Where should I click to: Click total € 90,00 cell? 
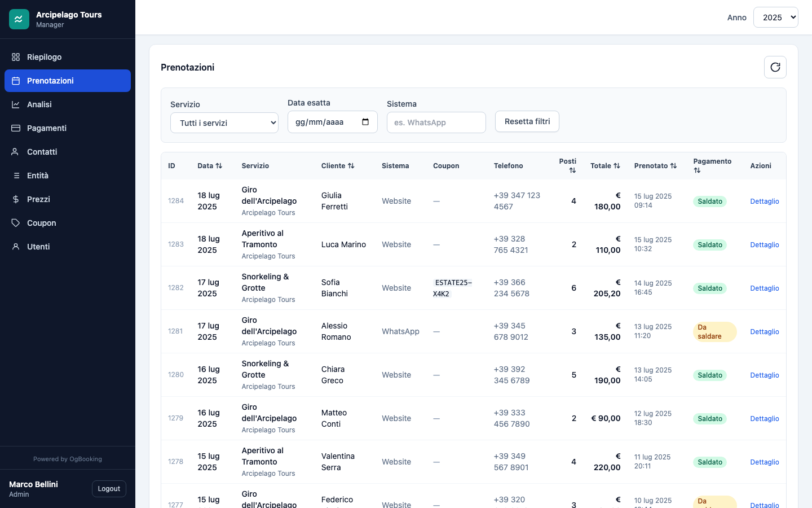606,418
